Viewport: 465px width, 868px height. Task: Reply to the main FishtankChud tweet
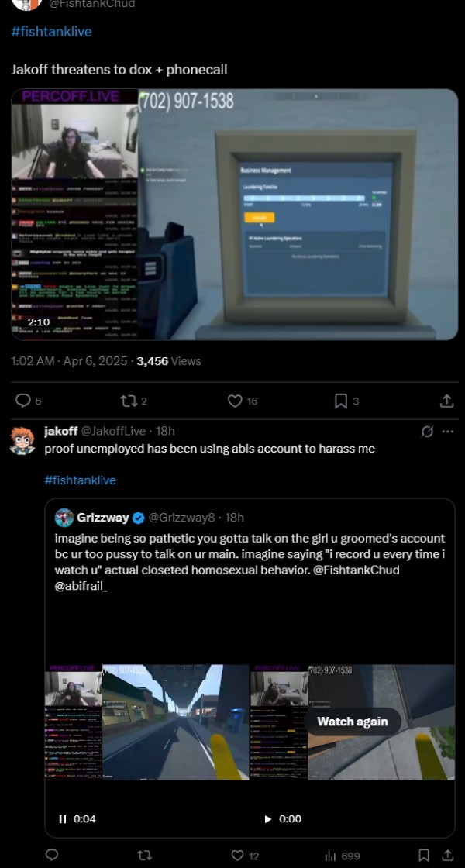[x=22, y=401]
